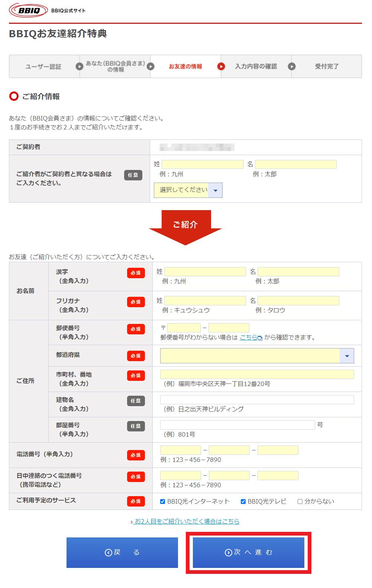Viewport: 372px width, 588px height.
Task: Uncheck the BBIQ光インターネット checkbox
Action: point(163,501)
